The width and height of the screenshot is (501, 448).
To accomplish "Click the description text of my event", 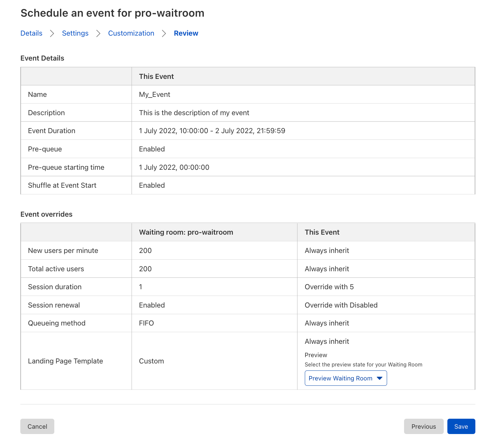I will [x=194, y=113].
